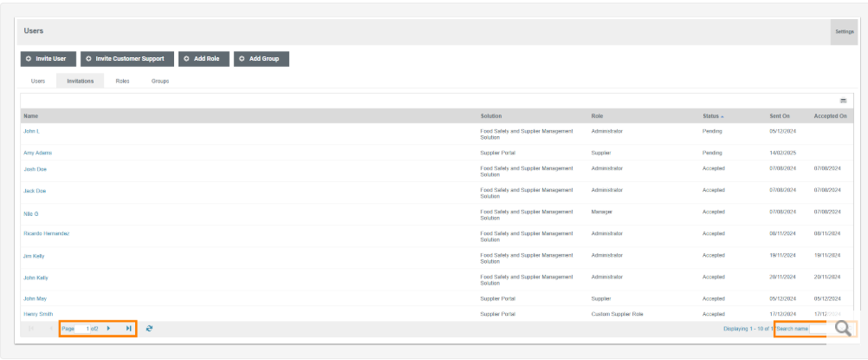
Task: Open the Roles tab
Action: click(122, 81)
